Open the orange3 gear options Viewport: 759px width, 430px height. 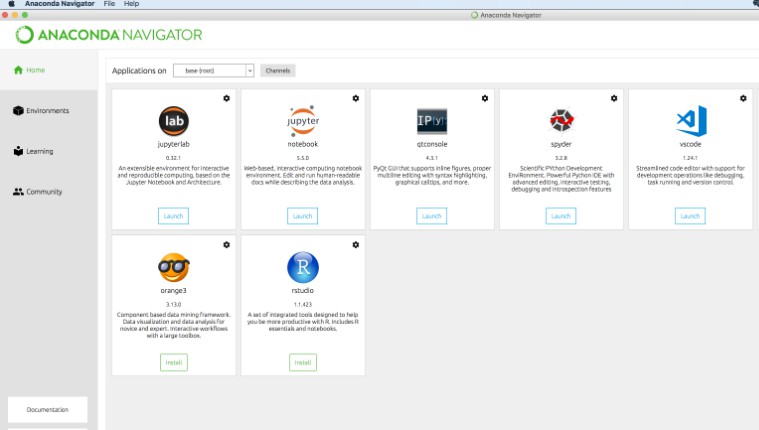pyautogui.click(x=227, y=245)
